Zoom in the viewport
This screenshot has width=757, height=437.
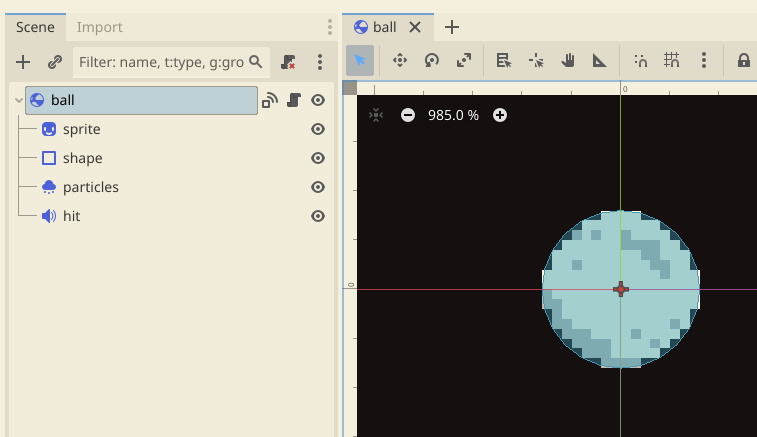pyautogui.click(x=500, y=115)
